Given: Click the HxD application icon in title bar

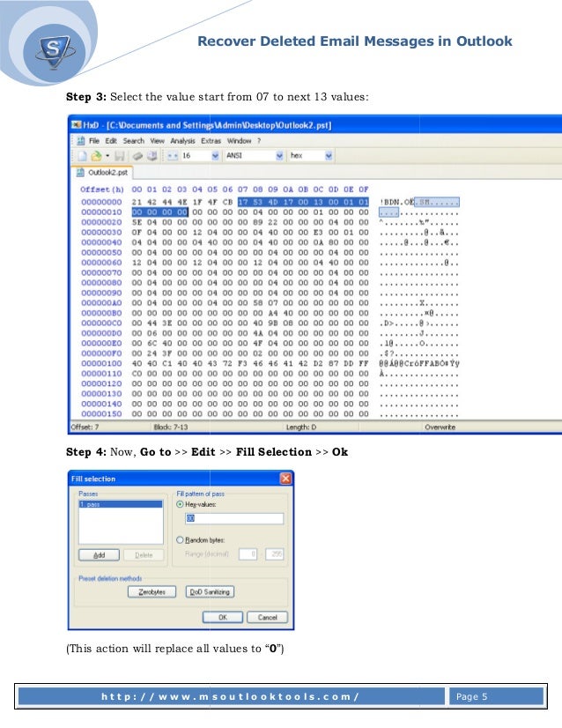Looking at the screenshot, I should (76, 125).
